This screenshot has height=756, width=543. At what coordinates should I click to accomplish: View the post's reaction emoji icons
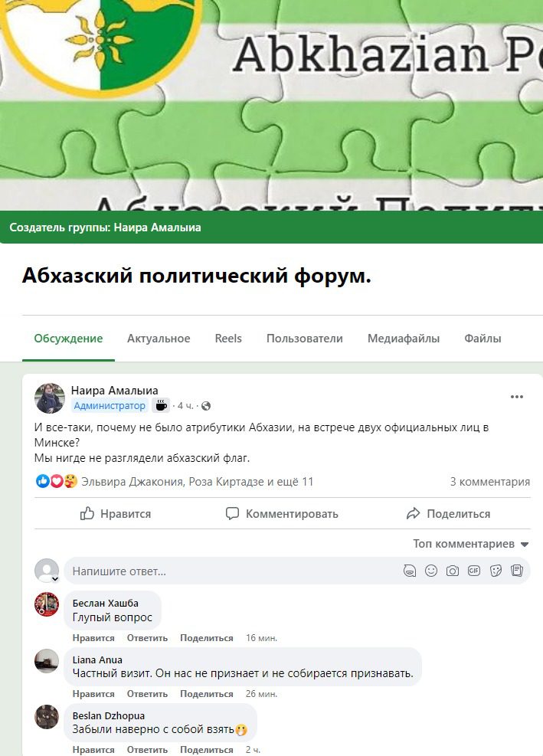click(57, 481)
